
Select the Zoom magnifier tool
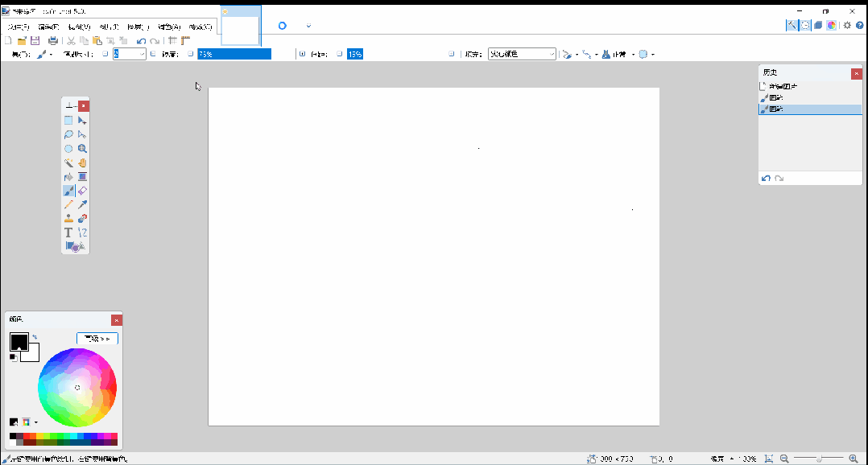[82, 148]
